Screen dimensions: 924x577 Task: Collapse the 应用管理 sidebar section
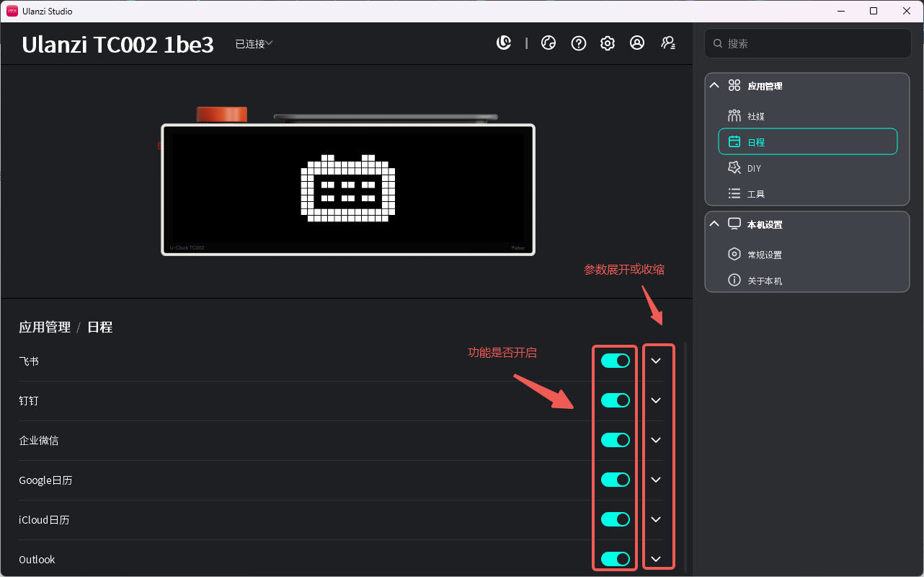coord(714,85)
